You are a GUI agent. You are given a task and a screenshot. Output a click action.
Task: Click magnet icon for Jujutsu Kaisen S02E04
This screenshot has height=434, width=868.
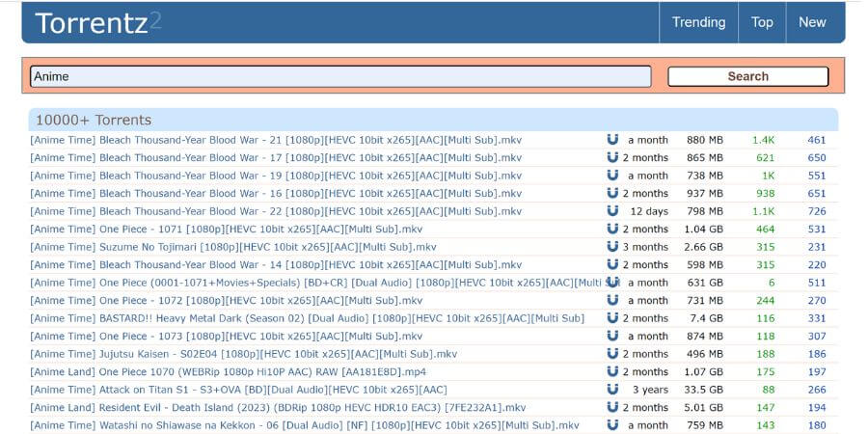tap(612, 354)
